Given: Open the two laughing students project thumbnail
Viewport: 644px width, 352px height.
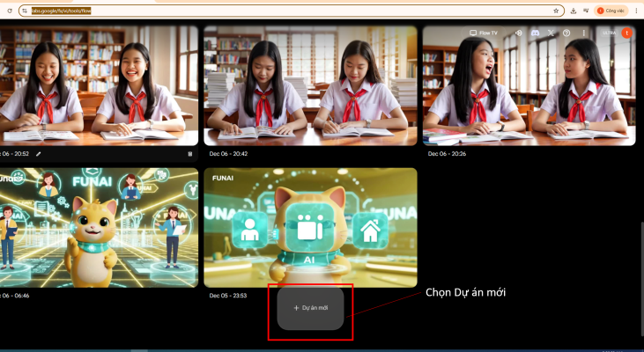Looking at the screenshot, I should [x=99, y=85].
